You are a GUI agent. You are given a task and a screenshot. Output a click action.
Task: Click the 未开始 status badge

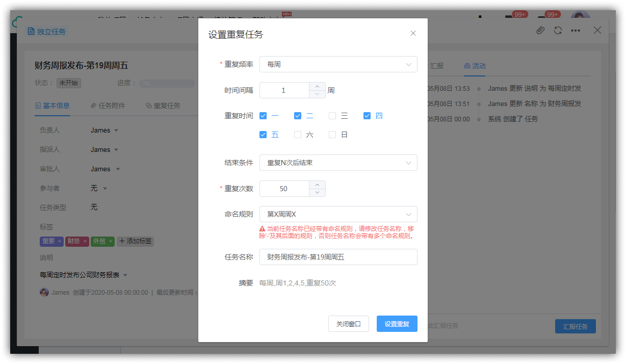[68, 83]
